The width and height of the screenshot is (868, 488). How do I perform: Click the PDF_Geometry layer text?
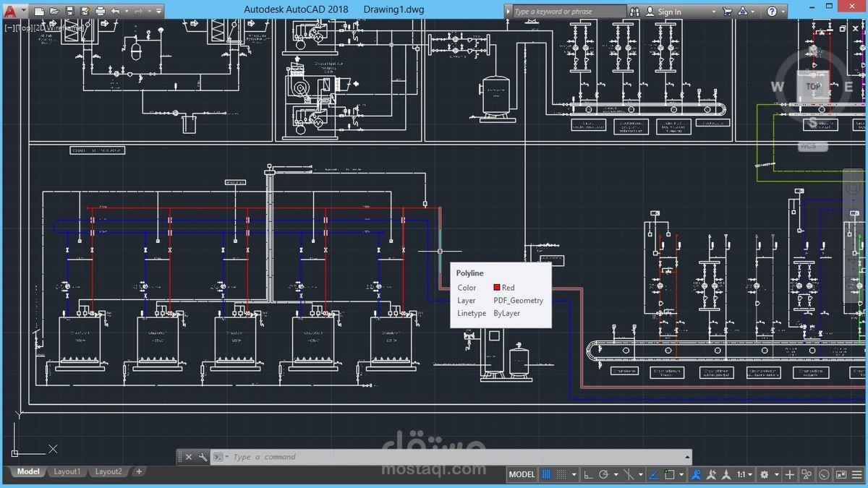pos(518,301)
